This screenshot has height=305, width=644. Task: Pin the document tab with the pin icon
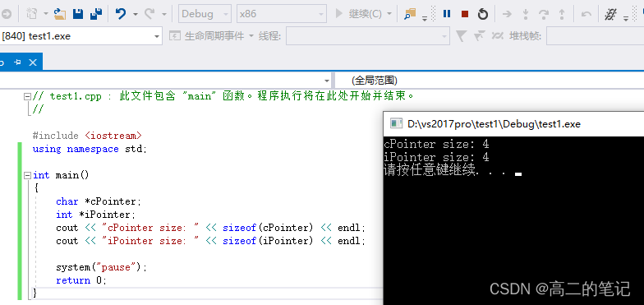18,62
